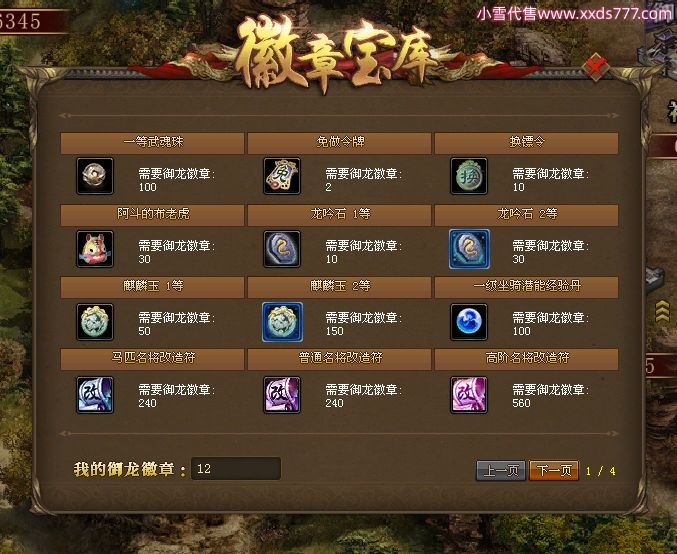The image size is (677, 554).
Task: Click the 高阶名将改造符 title header
Action: [527, 358]
